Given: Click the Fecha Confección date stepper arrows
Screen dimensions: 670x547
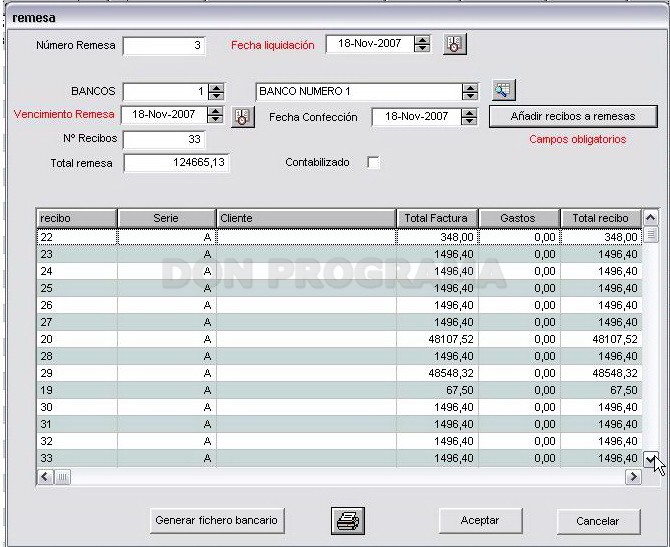Looking at the screenshot, I should tap(469, 117).
